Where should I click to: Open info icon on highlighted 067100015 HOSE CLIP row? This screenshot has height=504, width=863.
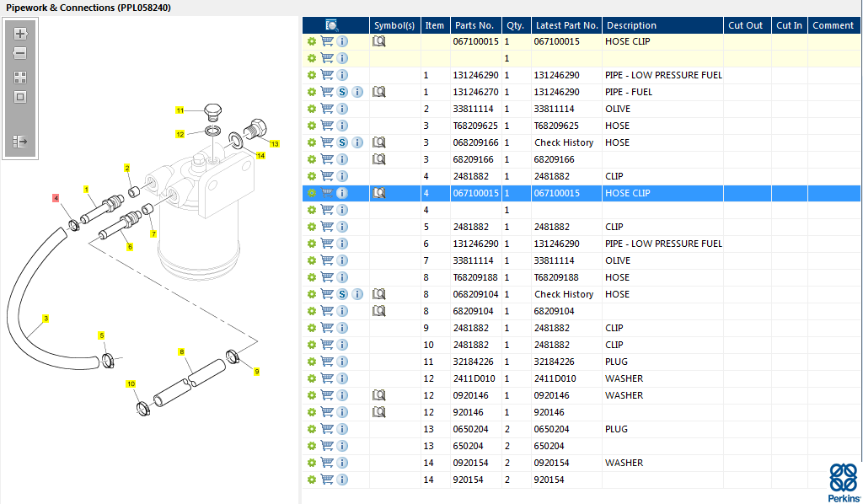pos(342,193)
